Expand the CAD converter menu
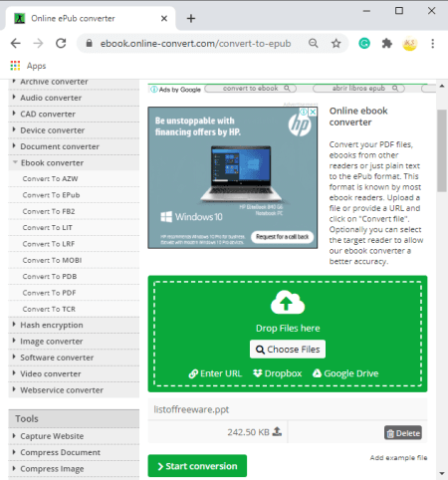 74,115
